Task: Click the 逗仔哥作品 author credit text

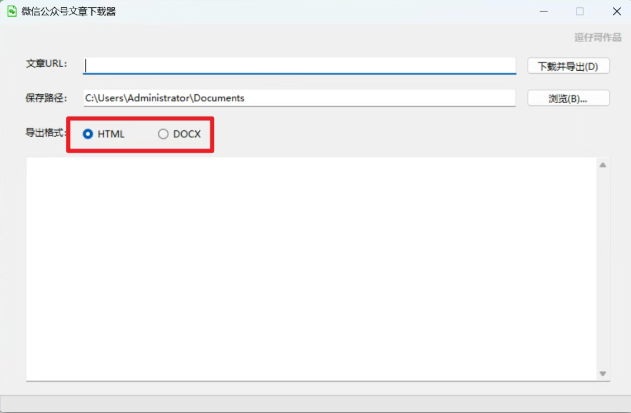Action: [597, 38]
